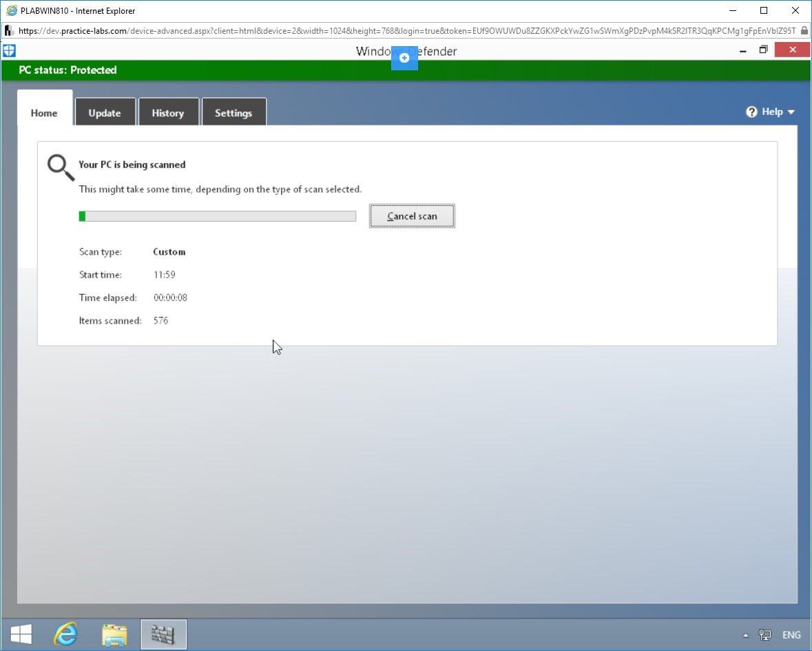Cancel the running scan
The image size is (812, 651).
tap(413, 216)
